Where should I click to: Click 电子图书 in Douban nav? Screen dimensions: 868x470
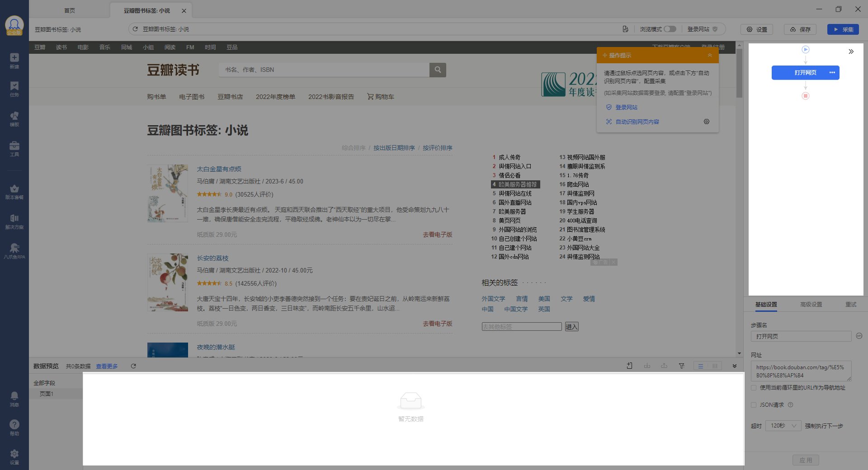tap(192, 97)
